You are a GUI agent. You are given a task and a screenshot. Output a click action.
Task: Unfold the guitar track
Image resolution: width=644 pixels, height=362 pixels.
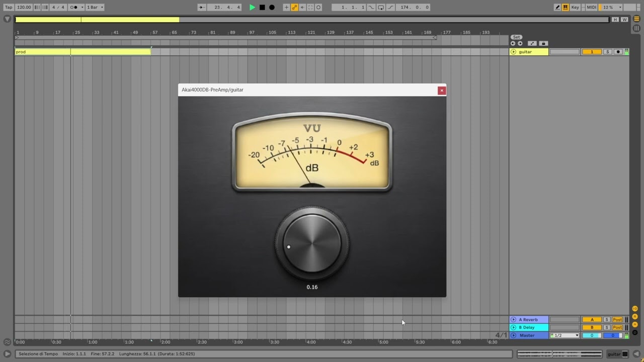[x=513, y=52]
